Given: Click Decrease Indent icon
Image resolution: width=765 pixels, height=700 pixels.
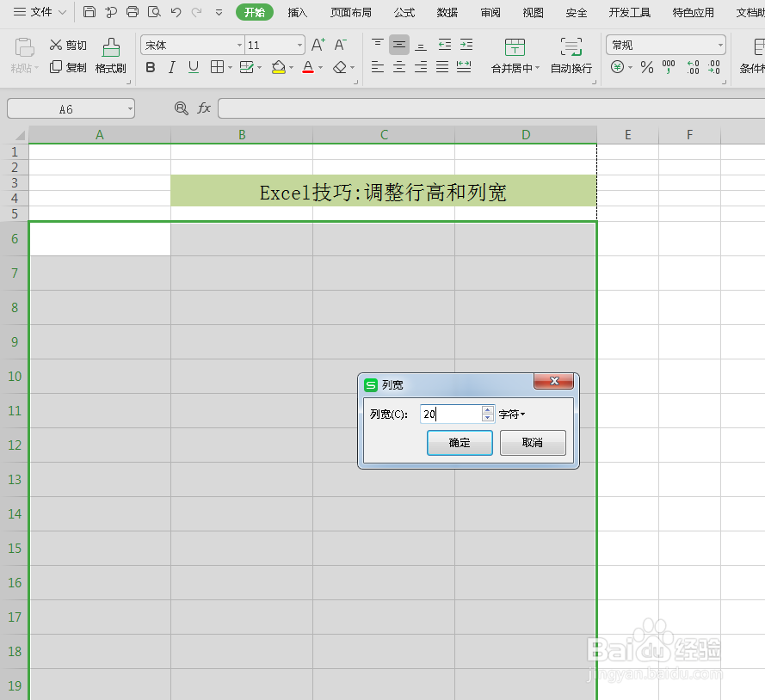Looking at the screenshot, I should tap(445, 45).
